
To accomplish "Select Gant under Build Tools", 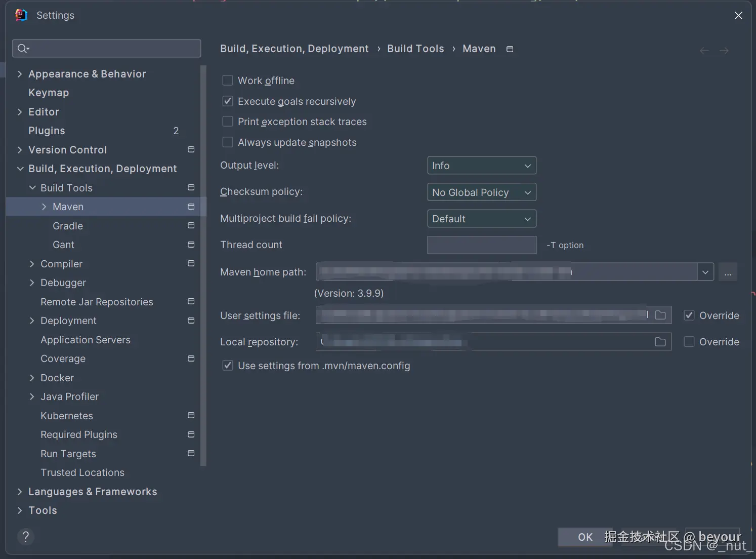I will point(63,245).
